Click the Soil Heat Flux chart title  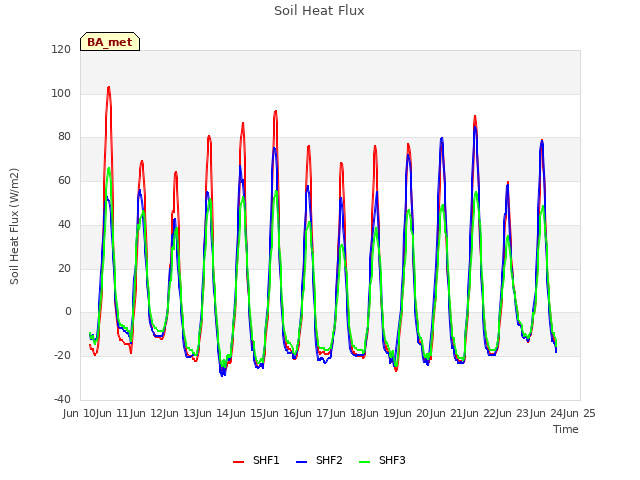click(x=319, y=11)
